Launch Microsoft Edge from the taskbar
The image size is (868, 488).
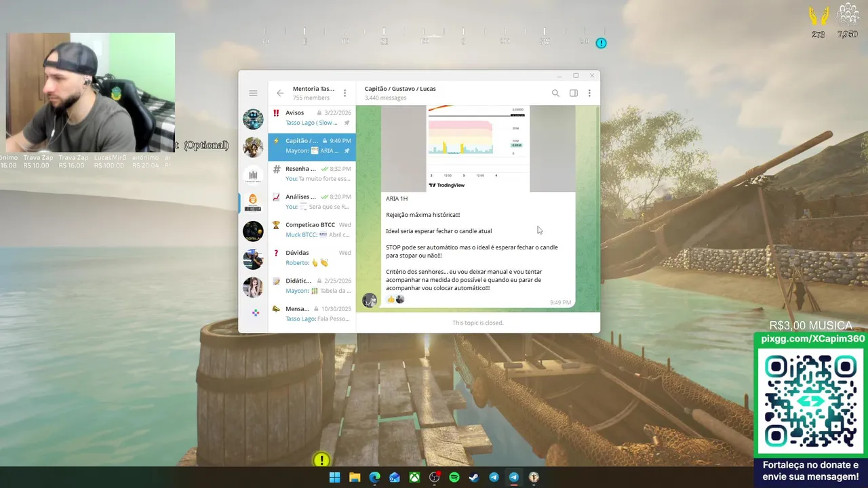tap(374, 477)
